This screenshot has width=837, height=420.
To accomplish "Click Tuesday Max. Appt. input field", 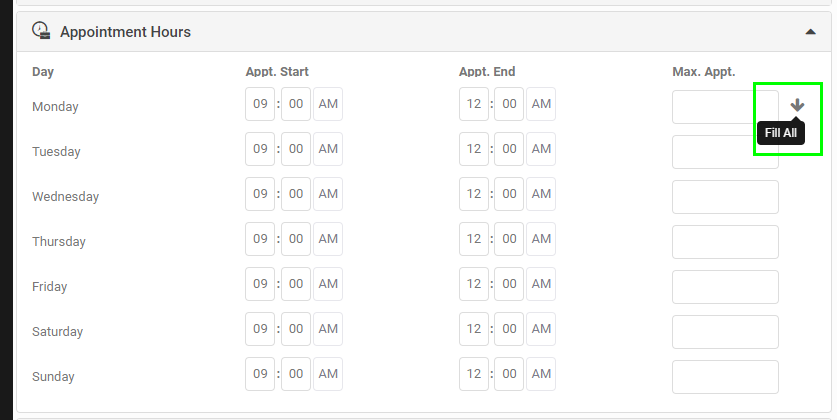I will (725, 152).
